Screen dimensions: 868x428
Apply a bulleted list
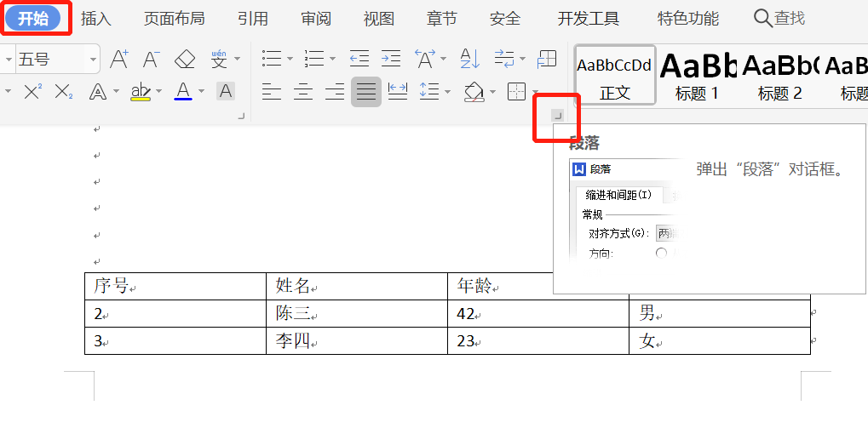272,58
